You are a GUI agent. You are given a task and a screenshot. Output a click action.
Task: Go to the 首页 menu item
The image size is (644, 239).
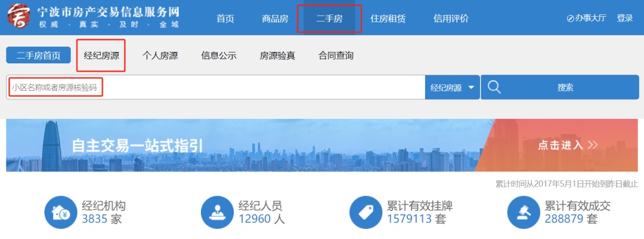click(225, 19)
